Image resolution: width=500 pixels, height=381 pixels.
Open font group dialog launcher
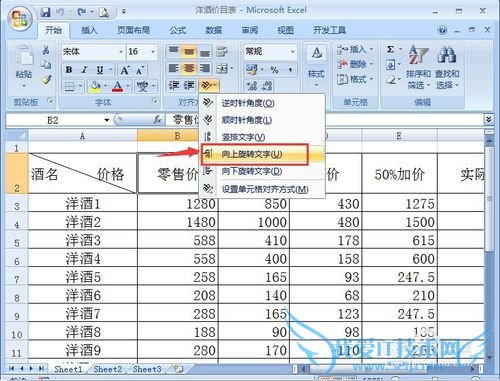point(155,100)
